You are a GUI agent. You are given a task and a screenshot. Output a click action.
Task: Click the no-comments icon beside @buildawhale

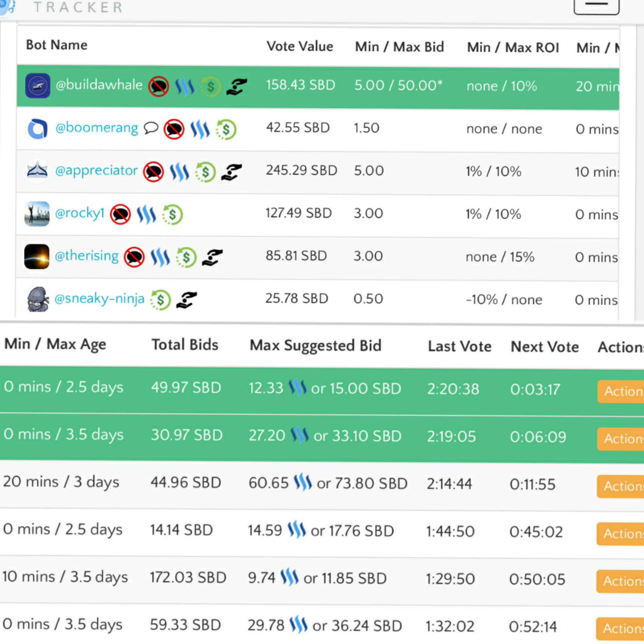pos(158,86)
